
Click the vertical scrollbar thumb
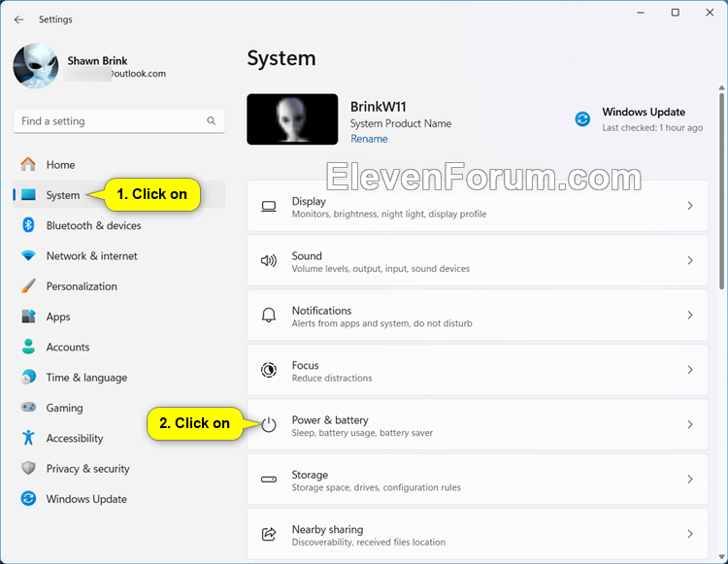721,190
